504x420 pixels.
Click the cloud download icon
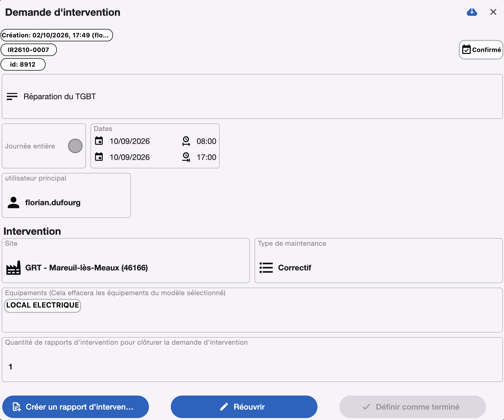tap(472, 12)
